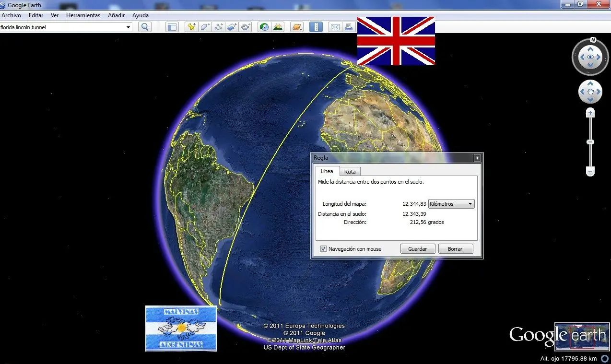Click the Union Jack flag image
Screen dimensions: 611x364
pos(396,41)
